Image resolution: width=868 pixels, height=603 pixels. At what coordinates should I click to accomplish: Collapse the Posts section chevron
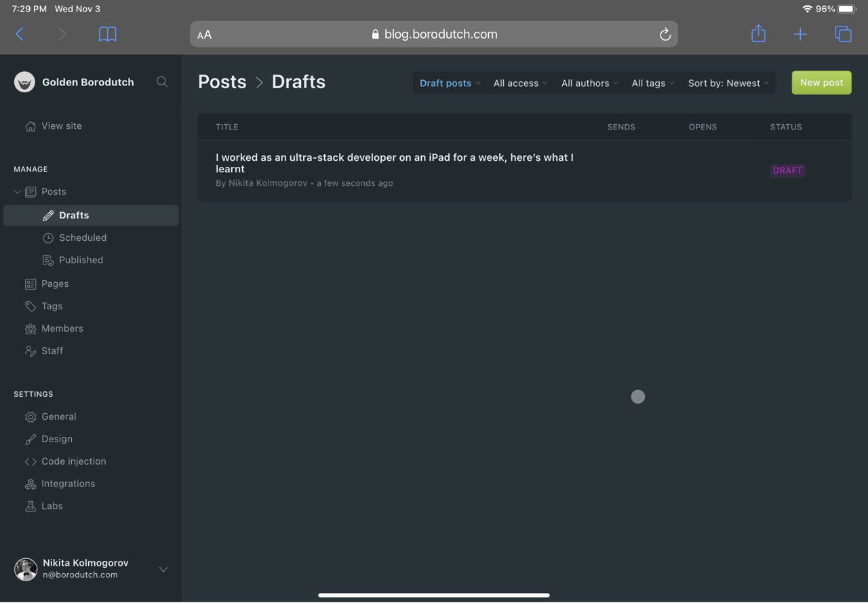click(x=17, y=192)
